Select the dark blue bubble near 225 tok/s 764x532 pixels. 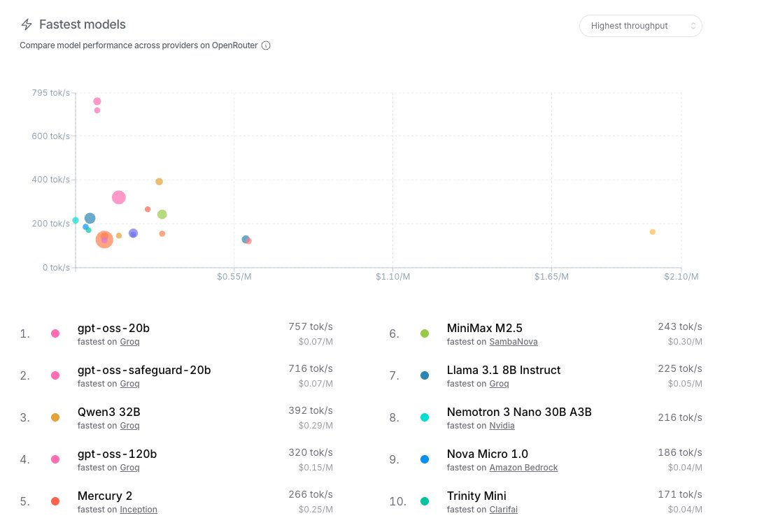(90, 218)
